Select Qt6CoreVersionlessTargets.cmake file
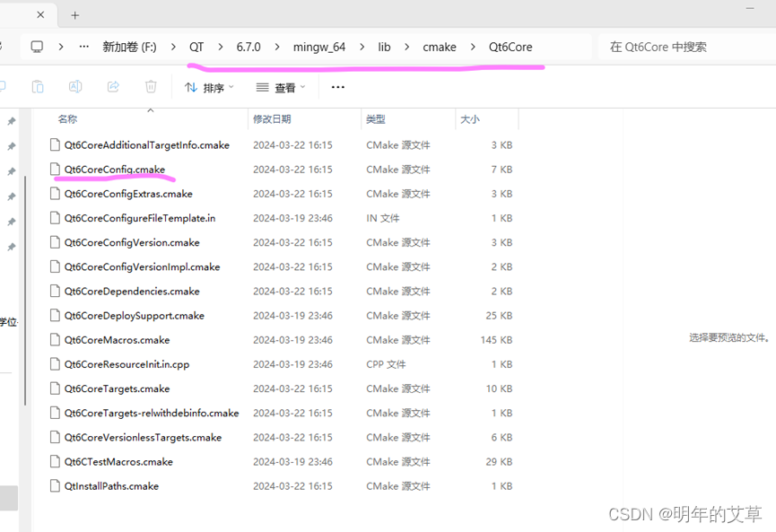 click(x=143, y=437)
